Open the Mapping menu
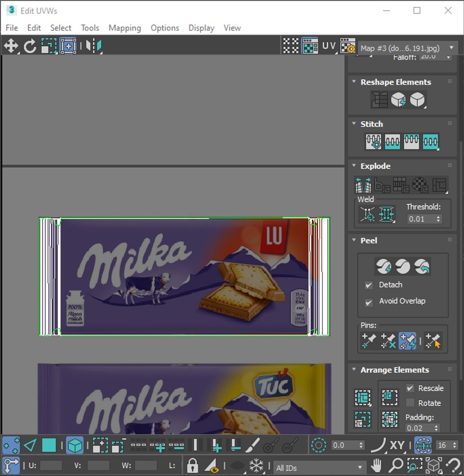This screenshot has width=464, height=476. coord(125,28)
